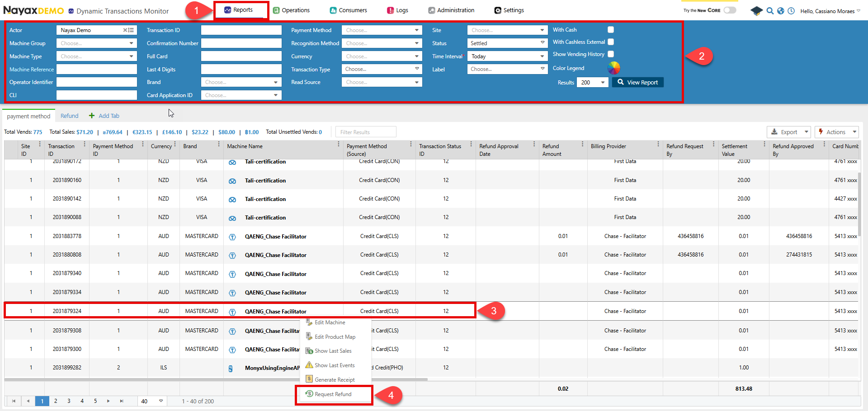Image resolution: width=868 pixels, height=411 pixels.
Task: Open the Color Legend wheel
Action: pos(614,68)
